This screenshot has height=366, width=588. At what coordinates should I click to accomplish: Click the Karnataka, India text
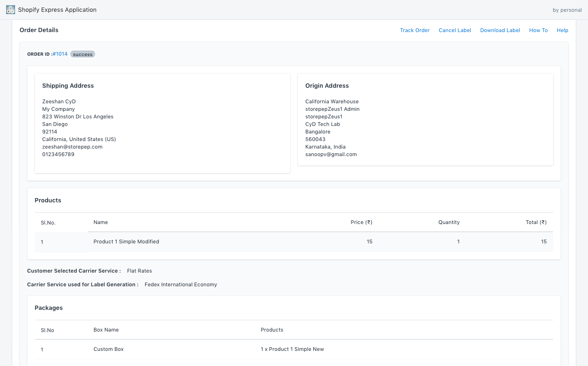tap(325, 147)
